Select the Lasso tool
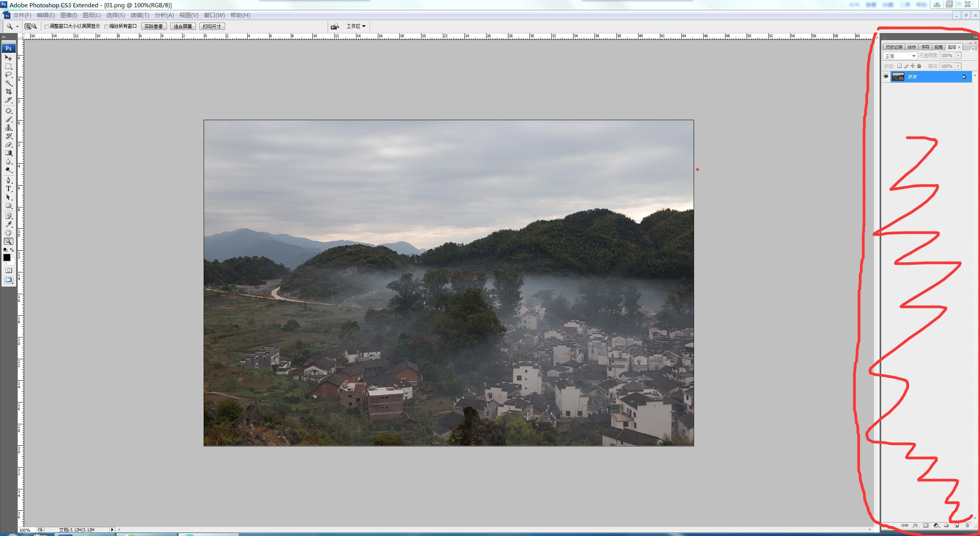This screenshot has height=536, width=980. point(8,75)
